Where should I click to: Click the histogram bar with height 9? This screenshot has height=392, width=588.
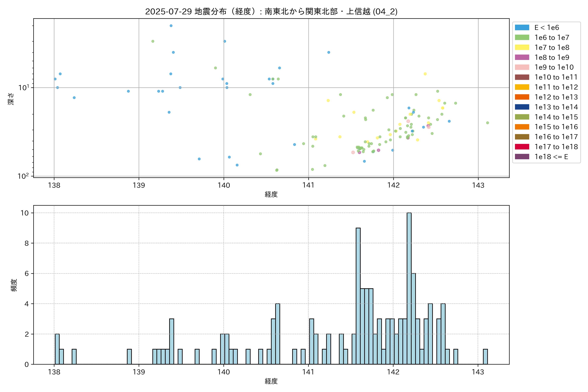358,296
